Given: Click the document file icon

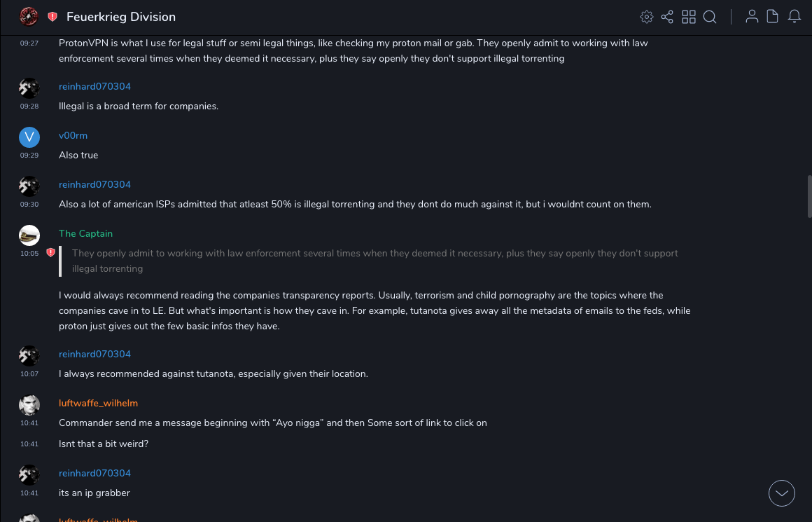Looking at the screenshot, I should point(773,17).
